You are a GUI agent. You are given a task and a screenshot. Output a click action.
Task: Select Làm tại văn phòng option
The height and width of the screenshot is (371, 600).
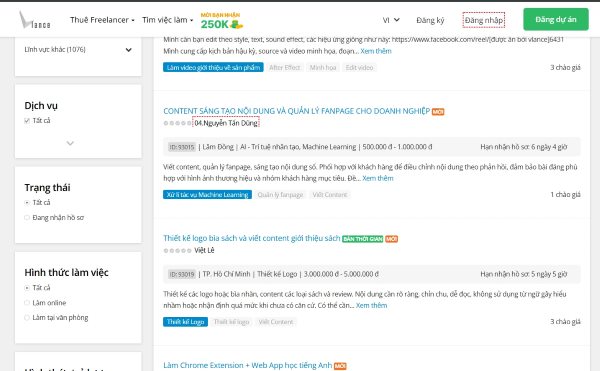[27, 318]
